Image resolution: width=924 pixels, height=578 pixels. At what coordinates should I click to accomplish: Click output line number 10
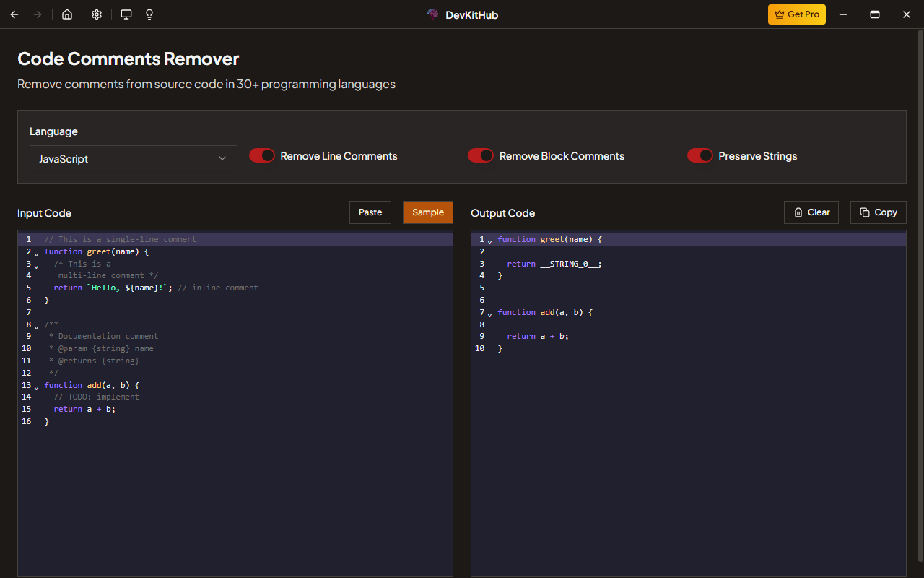[x=480, y=348]
